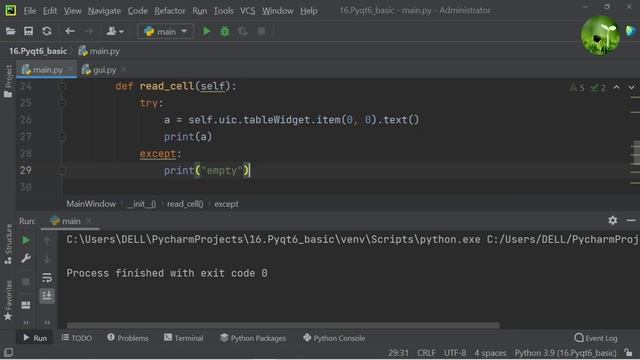The height and width of the screenshot is (360, 640).
Task: Click the except code breadcrumb
Action: (x=226, y=204)
